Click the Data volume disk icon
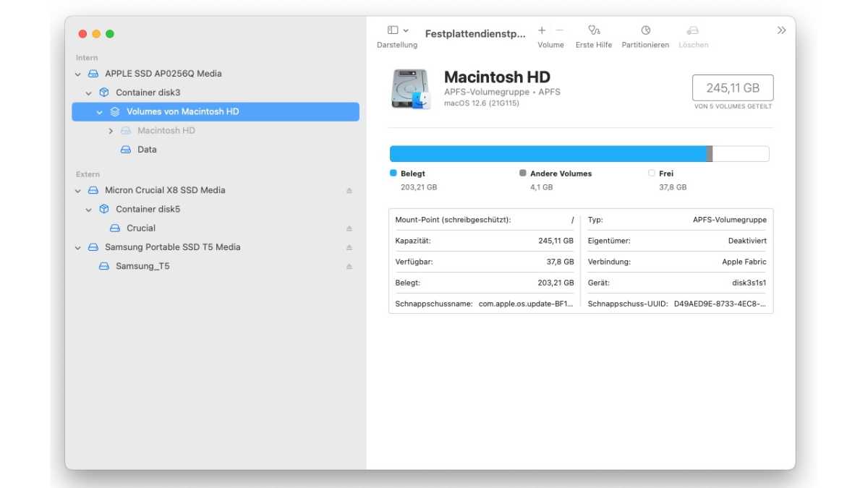 126,150
